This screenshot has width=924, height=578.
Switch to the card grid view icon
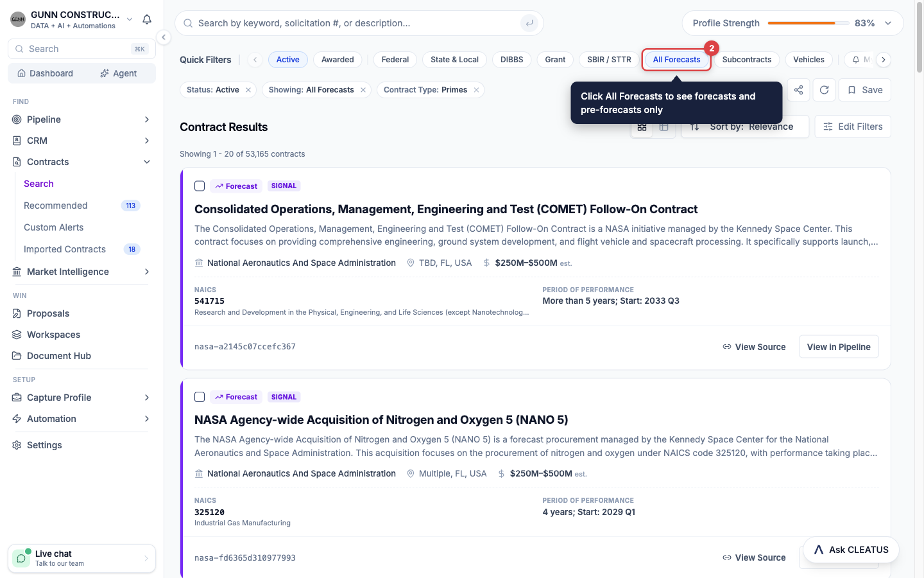point(642,127)
